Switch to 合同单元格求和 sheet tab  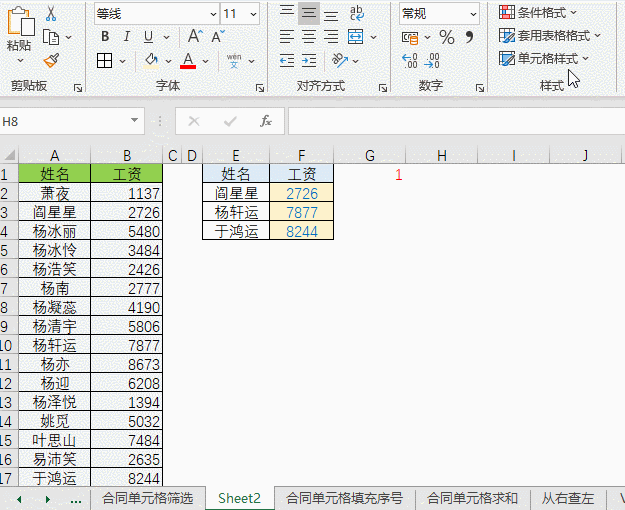point(472,498)
